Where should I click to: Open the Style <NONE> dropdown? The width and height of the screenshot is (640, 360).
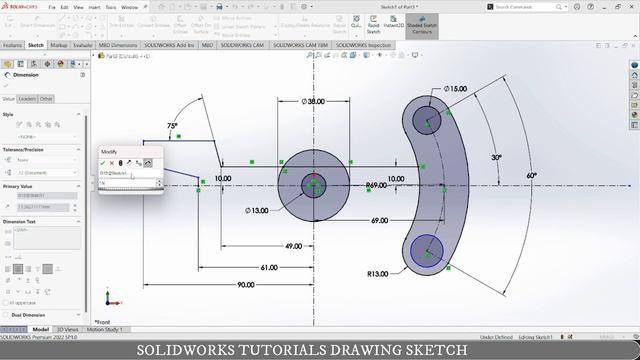[47, 137]
